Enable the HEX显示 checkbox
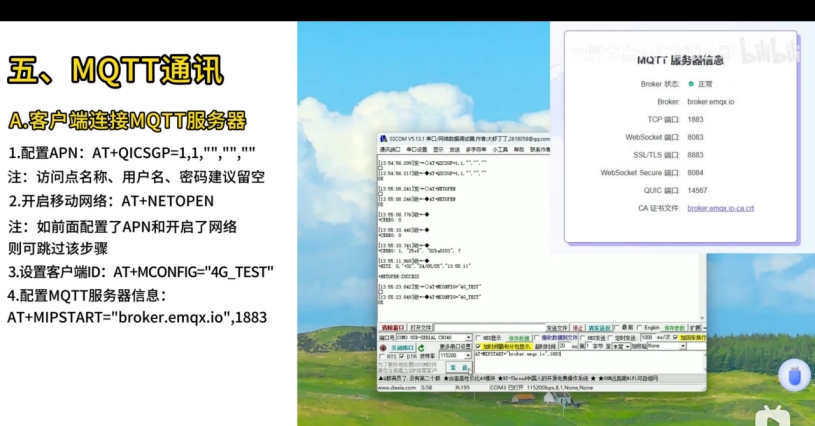815x426 pixels. pos(478,338)
